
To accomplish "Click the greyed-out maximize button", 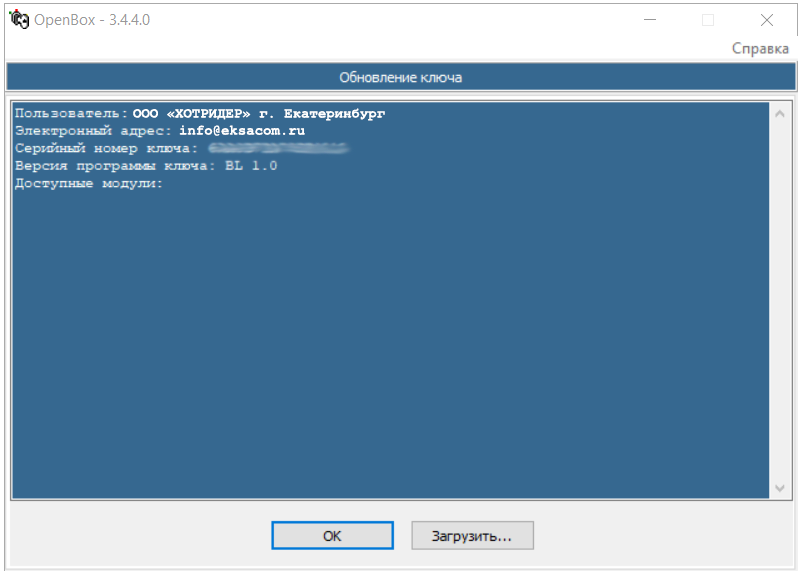I will pyautogui.click(x=708, y=20).
